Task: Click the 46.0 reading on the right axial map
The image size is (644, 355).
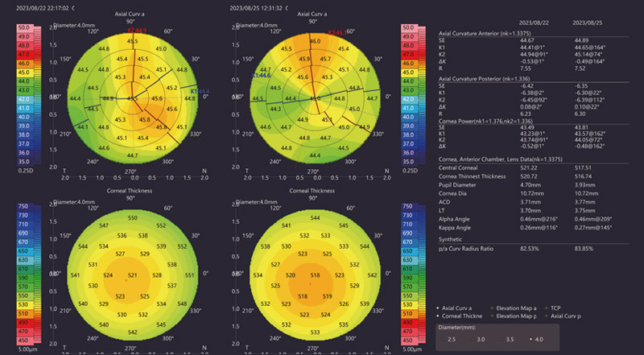Action: (x=315, y=41)
